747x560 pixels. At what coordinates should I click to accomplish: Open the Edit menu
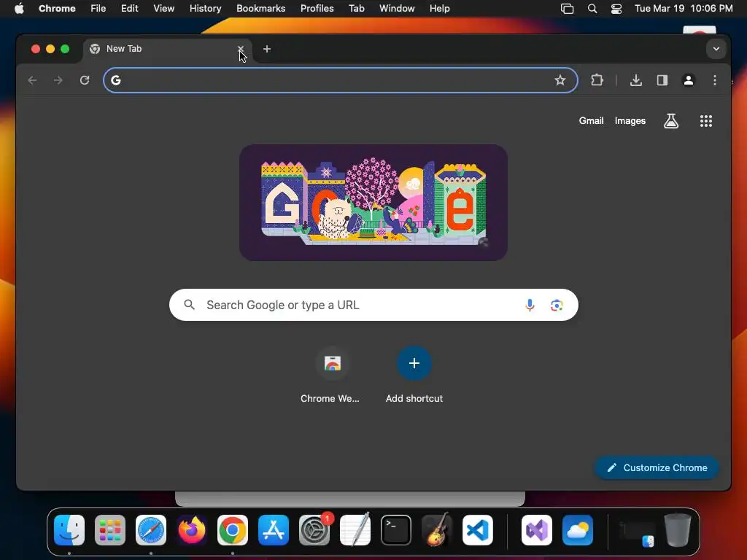129,8
